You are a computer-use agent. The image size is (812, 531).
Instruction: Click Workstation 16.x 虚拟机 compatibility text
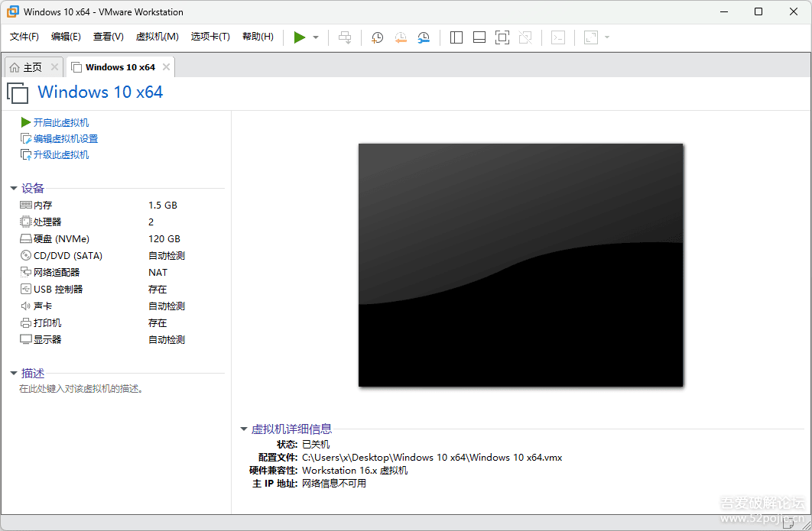click(x=355, y=471)
